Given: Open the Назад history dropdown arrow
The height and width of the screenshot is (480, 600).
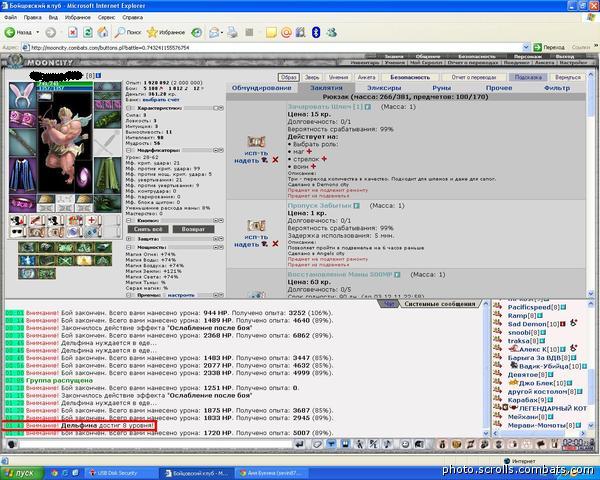Looking at the screenshot, I should [38, 33].
